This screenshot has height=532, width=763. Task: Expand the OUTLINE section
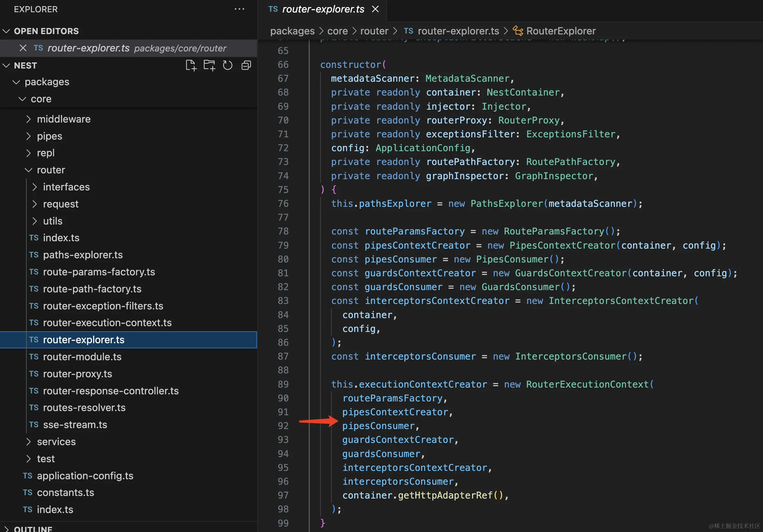6,528
